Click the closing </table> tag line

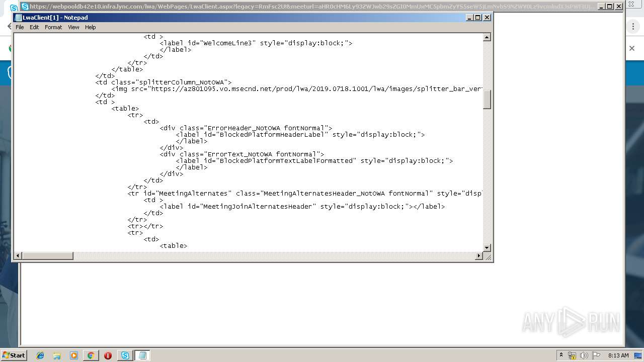127,69
